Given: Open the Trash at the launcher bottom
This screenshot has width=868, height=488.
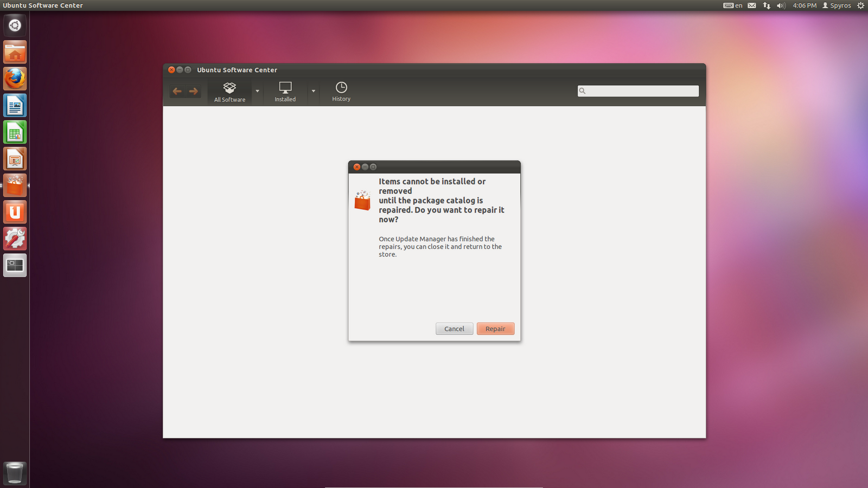Looking at the screenshot, I should pyautogui.click(x=15, y=473).
